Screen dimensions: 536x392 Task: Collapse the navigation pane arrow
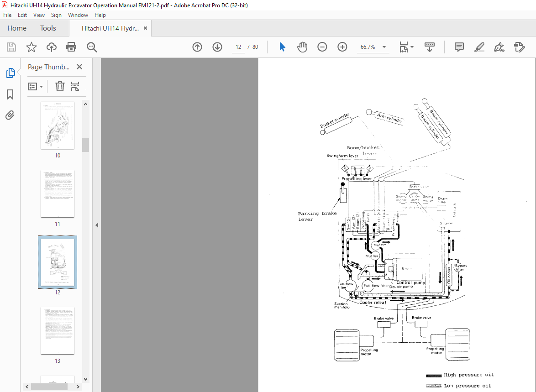pos(97,225)
